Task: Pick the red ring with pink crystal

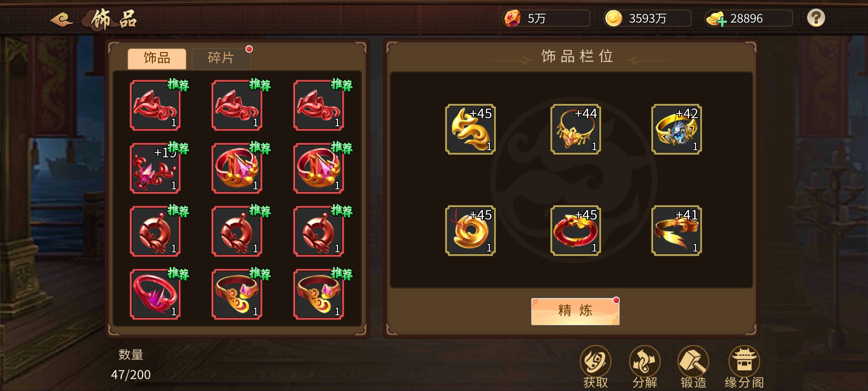Action: pos(155,294)
